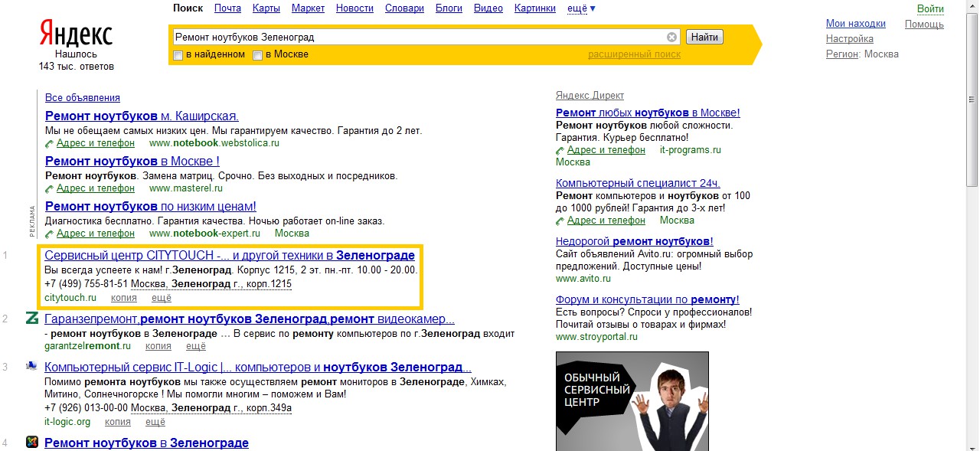This screenshot has width=980, height=451.
Task: Click the green Z favicon of garantzelremont result
Action: point(32,318)
